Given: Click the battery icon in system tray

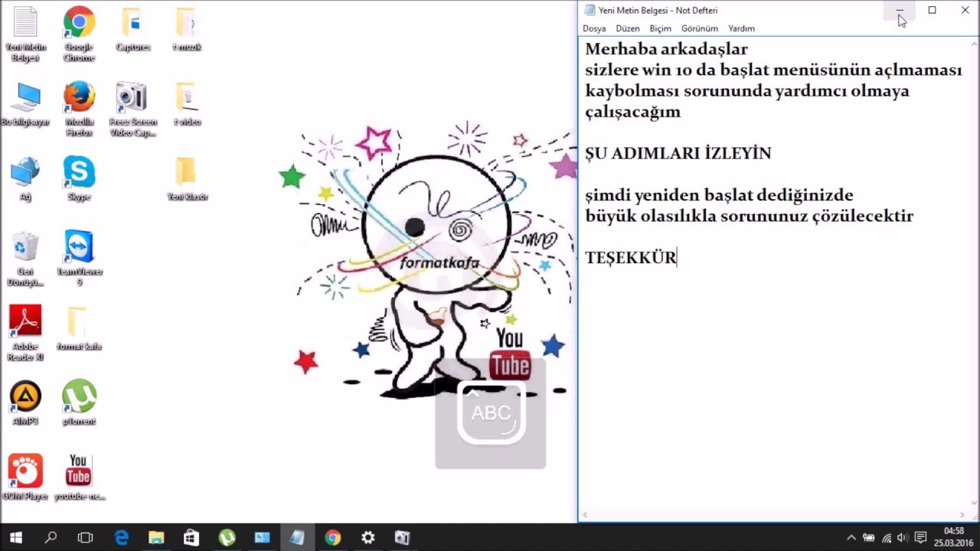Looking at the screenshot, I should coord(869,538).
